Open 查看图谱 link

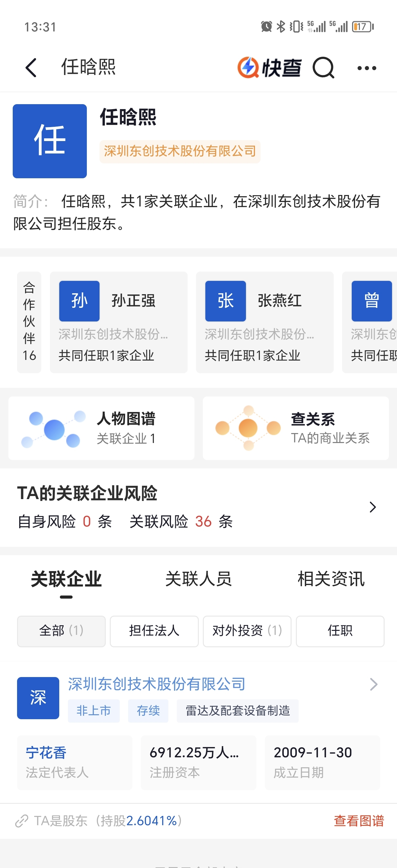pos(359,821)
